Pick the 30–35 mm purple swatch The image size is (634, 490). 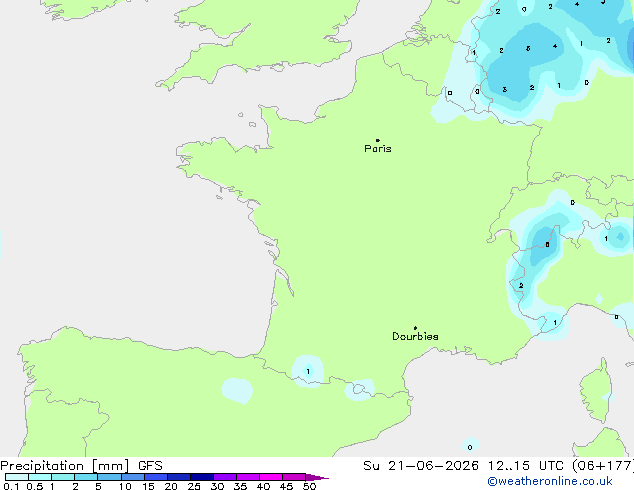pos(225,477)
